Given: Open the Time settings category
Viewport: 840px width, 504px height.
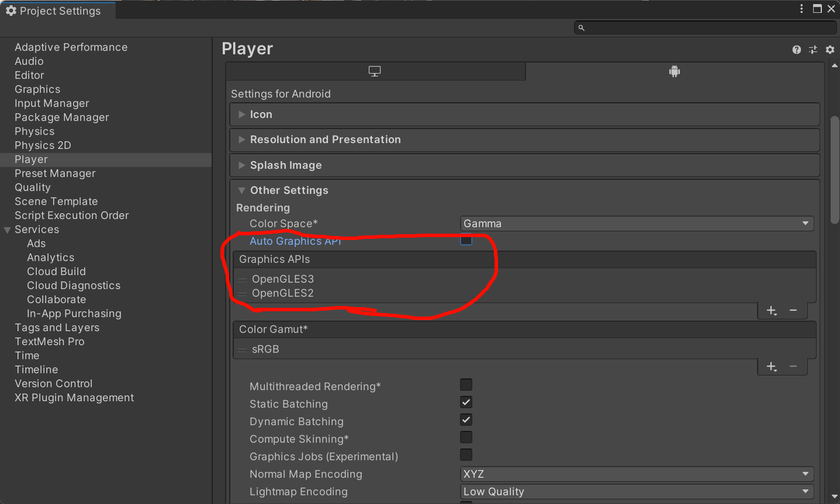Looking at the screenshot, I should click(x=27, y=356).
